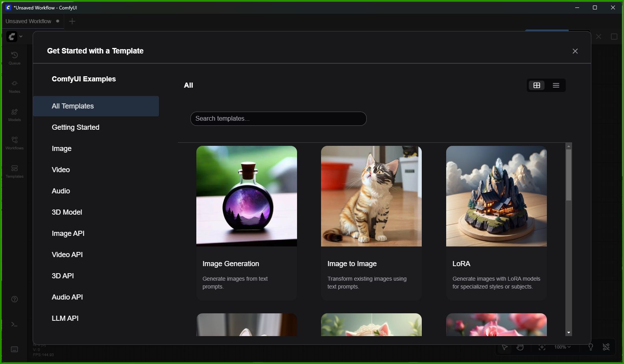Viewport: 624px width, 364px height.
Task: Select the Video API category
Action: (x=67, y=255)
